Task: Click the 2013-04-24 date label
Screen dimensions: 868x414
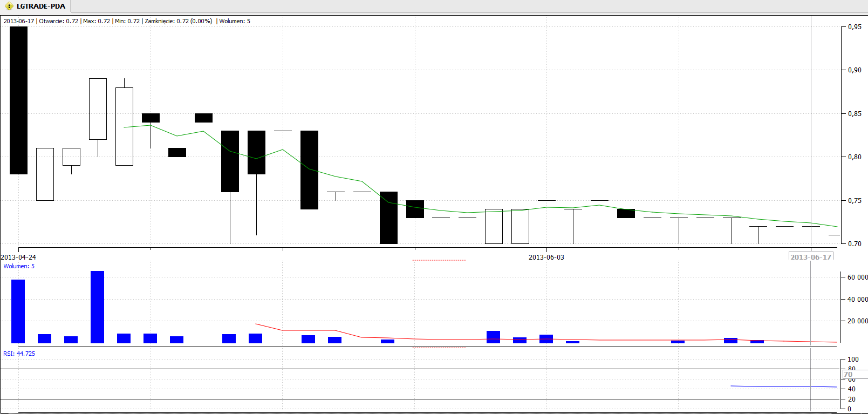Action: pyautogui.click(x=18, y=257)
